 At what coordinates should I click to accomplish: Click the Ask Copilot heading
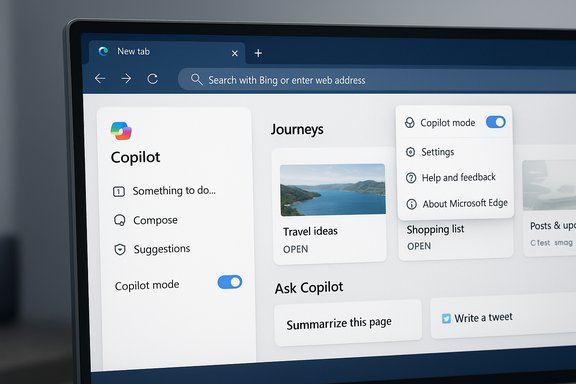click(x=309, y=288)
